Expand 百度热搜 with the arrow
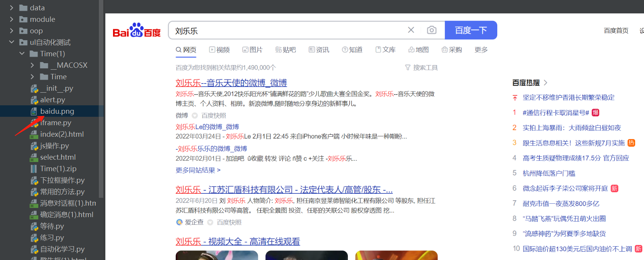 (x=546, y=83)
